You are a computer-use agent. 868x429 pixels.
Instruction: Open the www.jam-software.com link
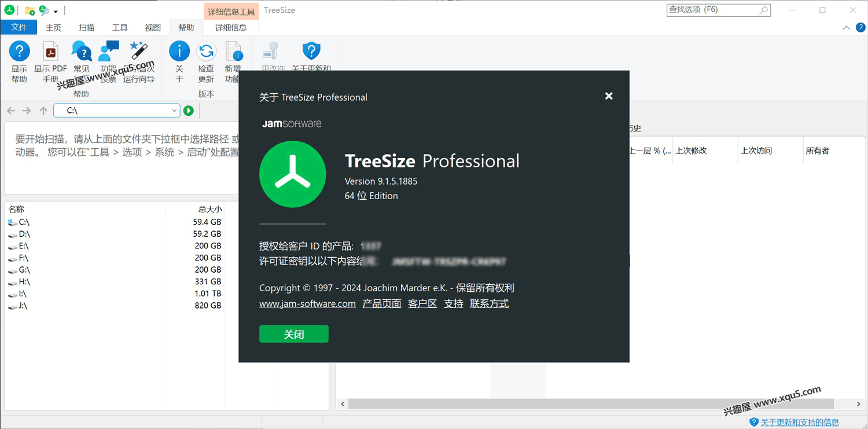pos(307,304)
